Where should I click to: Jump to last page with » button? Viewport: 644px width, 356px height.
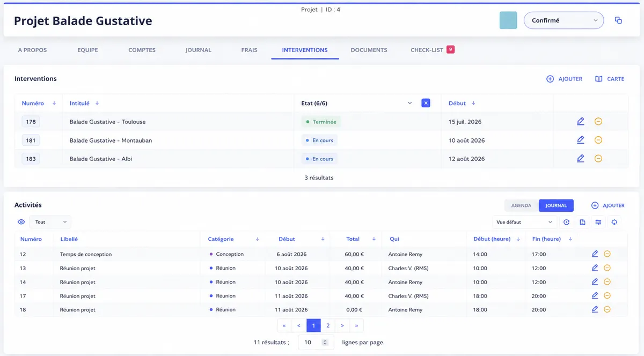tap(357, 325)
